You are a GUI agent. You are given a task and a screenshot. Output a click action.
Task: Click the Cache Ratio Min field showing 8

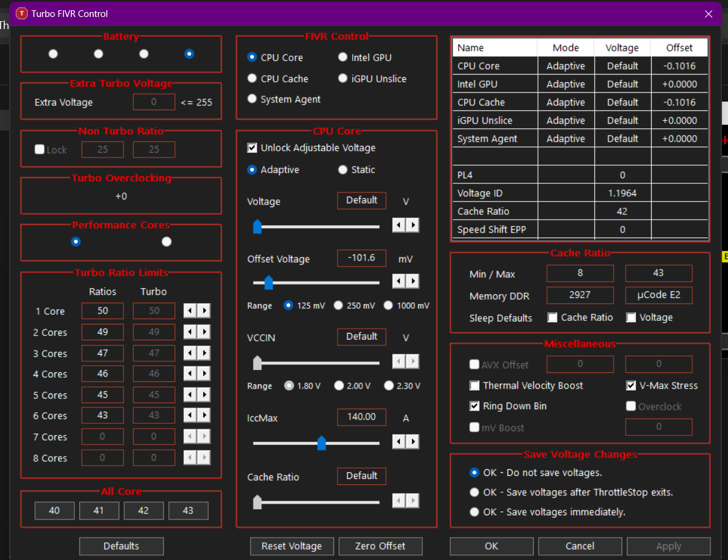580,273
